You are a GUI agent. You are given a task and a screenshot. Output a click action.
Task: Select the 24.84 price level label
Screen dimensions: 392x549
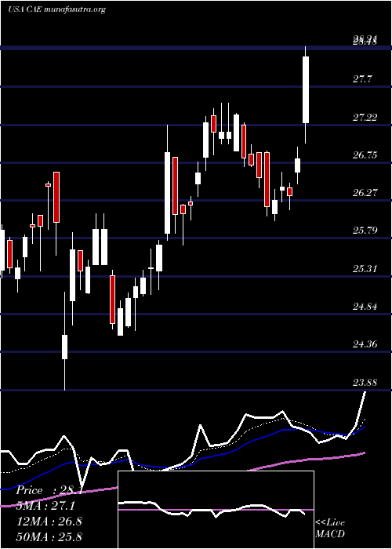pos(365,307)
